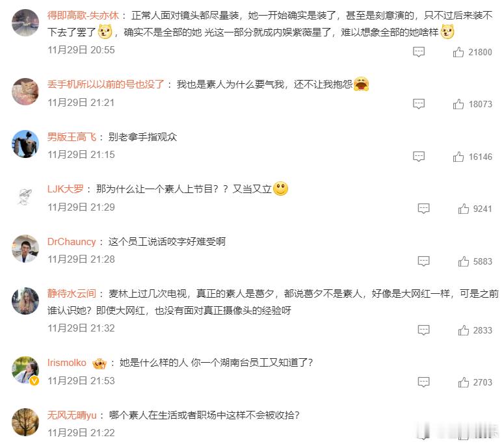Click the crown badge beside Irismolko
Image resolution: width=504 pixels, height=444 pixels.
(x=99, y=363)
